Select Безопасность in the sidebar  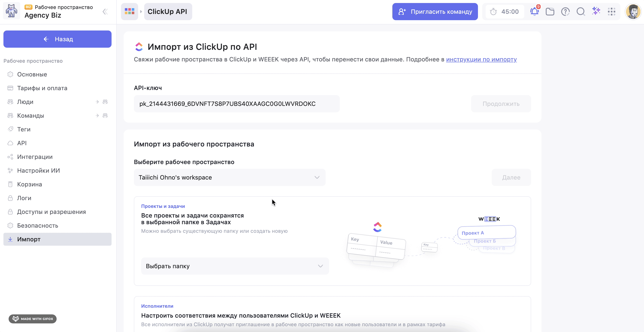(38, 225)
